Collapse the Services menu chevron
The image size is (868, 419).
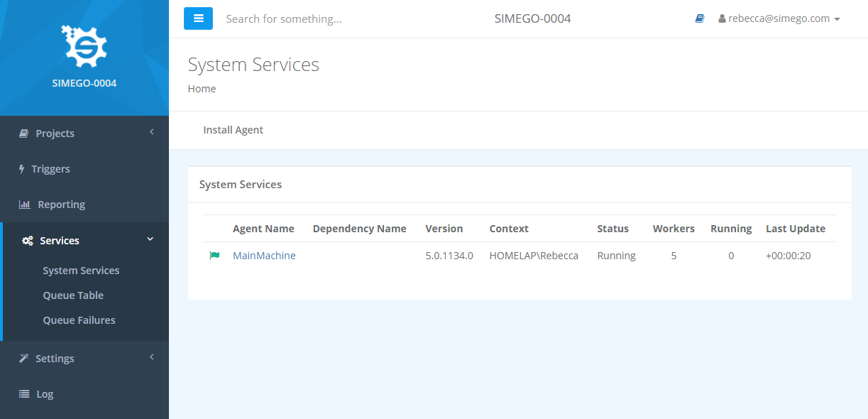(150, 239)
